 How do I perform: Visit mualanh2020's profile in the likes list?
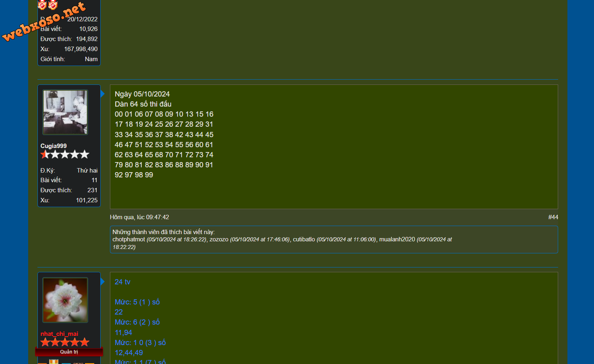397,239
